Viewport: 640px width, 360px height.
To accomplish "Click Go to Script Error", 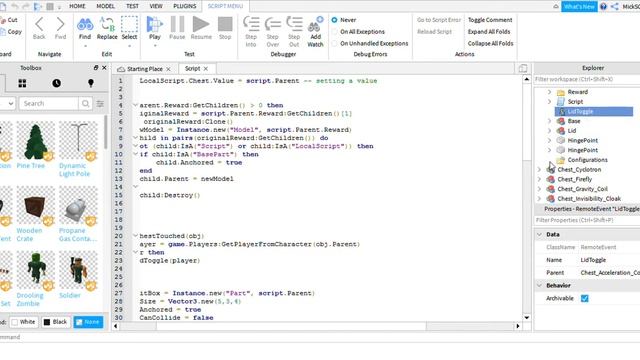I will [439, 20].
